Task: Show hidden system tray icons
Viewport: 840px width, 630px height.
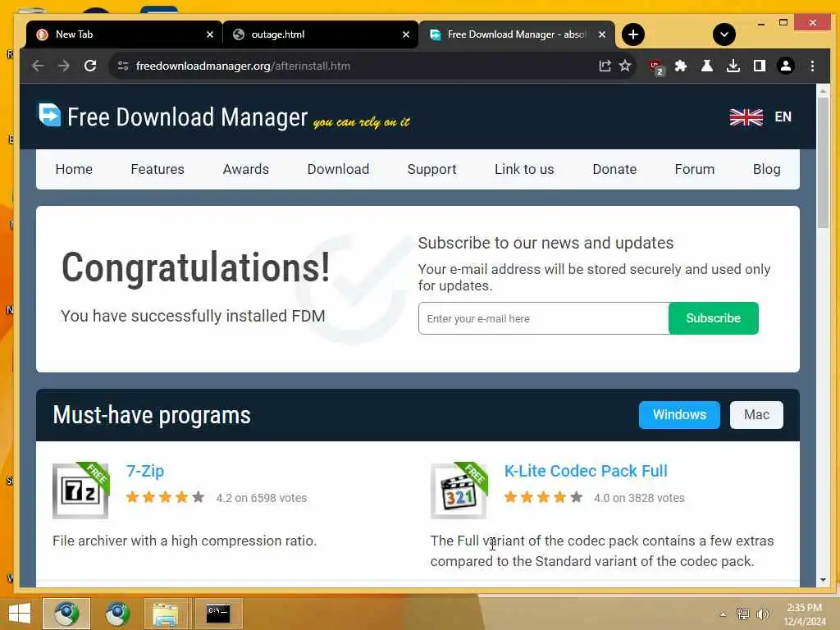Action: point(724,614)
